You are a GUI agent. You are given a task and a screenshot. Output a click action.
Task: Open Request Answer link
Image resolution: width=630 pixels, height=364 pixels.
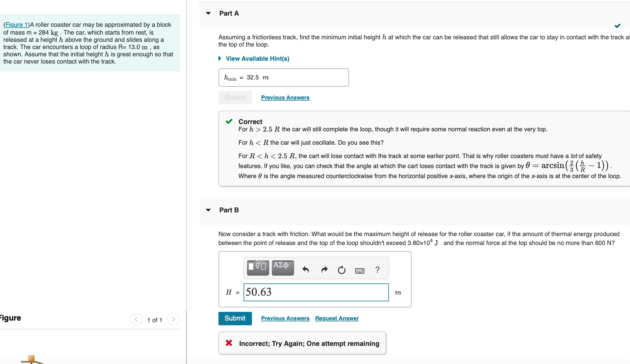coord(337,318)
